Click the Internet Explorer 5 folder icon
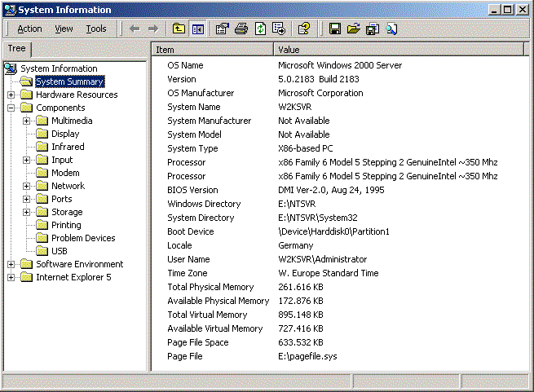 pyautogui.click(x=27, y=277)
